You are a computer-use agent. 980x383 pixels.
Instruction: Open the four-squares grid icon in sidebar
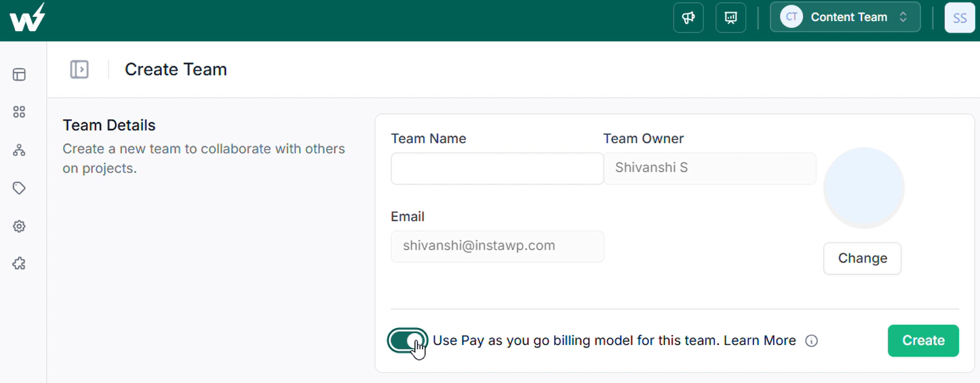point(19,113)
